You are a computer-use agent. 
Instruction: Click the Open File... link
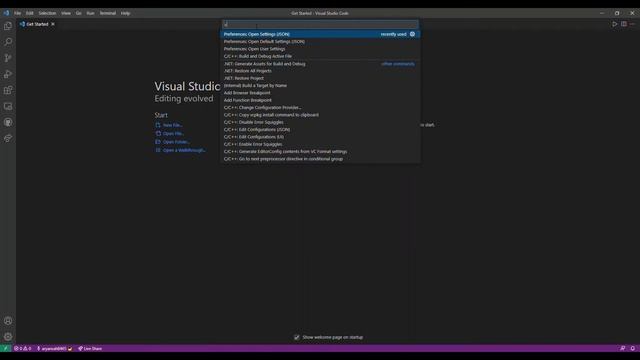[x=173, y=133]
